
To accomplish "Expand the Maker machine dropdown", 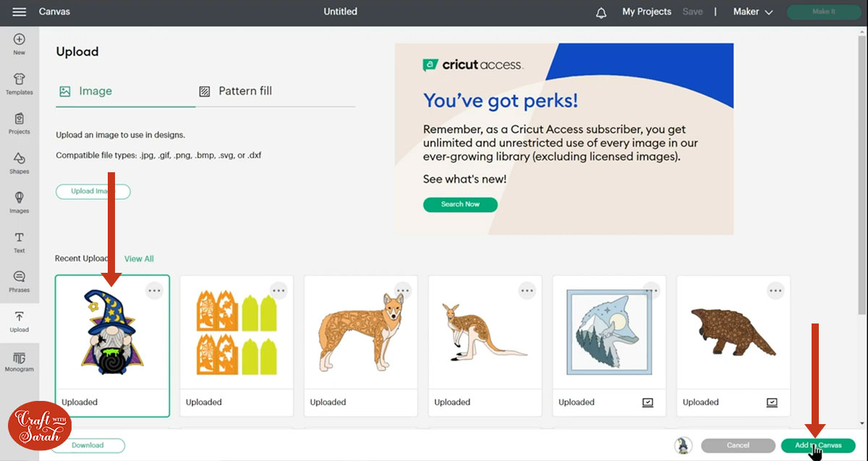I will point(753,12).
